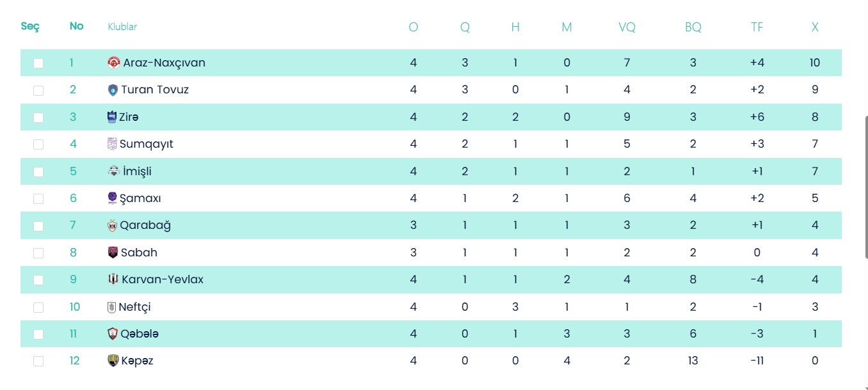Screen dimensions: 868x390
Task: Click the Sabah club logo icon
Action: (113, 253)
